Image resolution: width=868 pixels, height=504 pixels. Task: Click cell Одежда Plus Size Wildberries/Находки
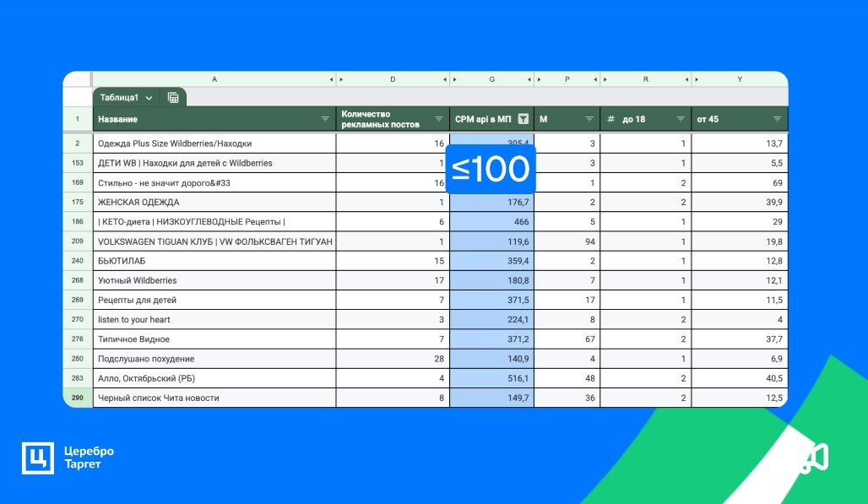point(214,144)
